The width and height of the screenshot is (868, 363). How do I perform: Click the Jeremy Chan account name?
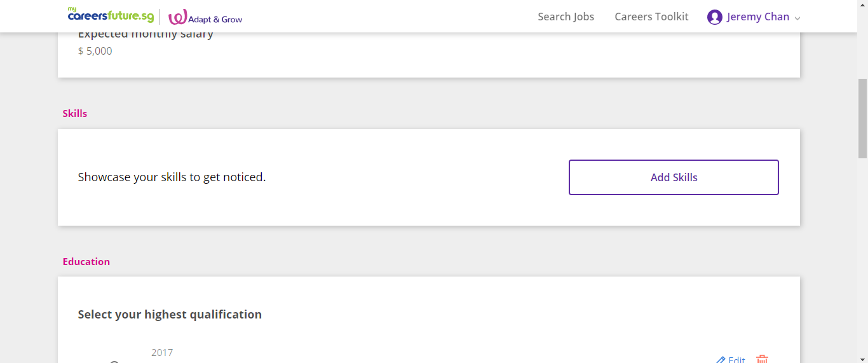tap(757, 17)
